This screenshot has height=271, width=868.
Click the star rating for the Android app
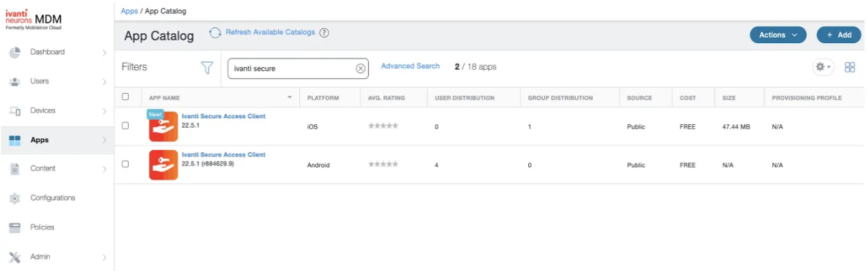point(384,165)
